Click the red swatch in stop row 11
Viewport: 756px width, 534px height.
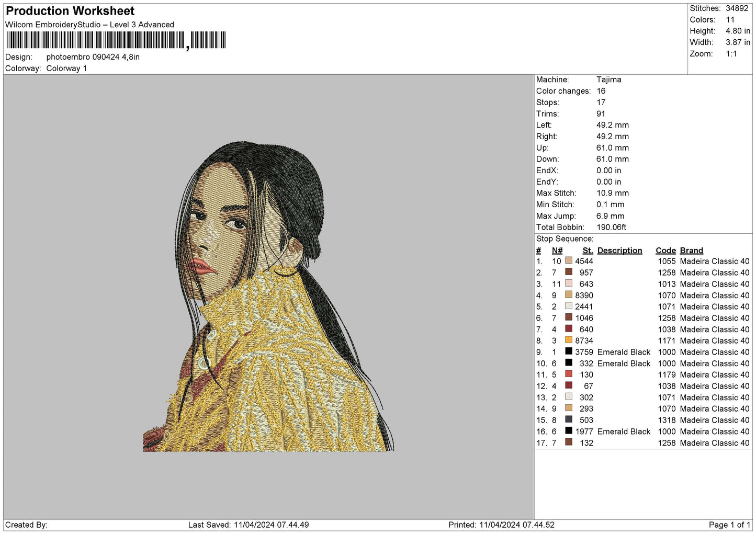[x=569, y=374]
